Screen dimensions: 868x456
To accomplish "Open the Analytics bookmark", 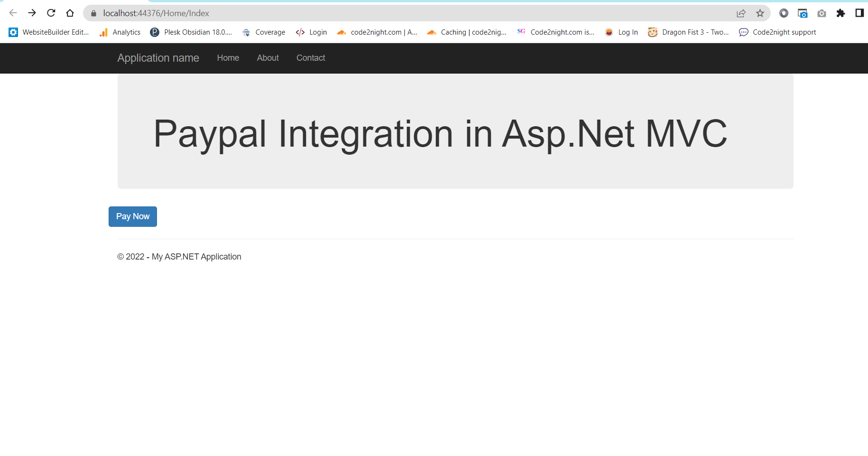I will coord(120,32).
